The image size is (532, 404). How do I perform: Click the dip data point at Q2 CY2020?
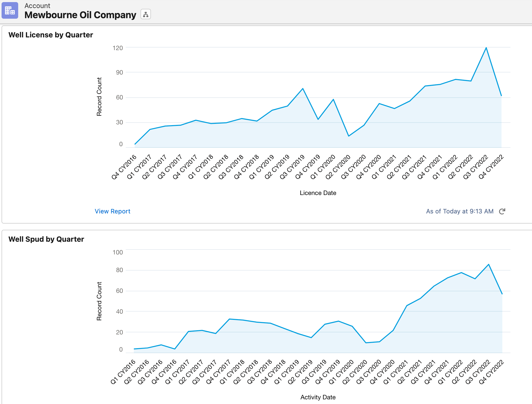pos(348,136)
